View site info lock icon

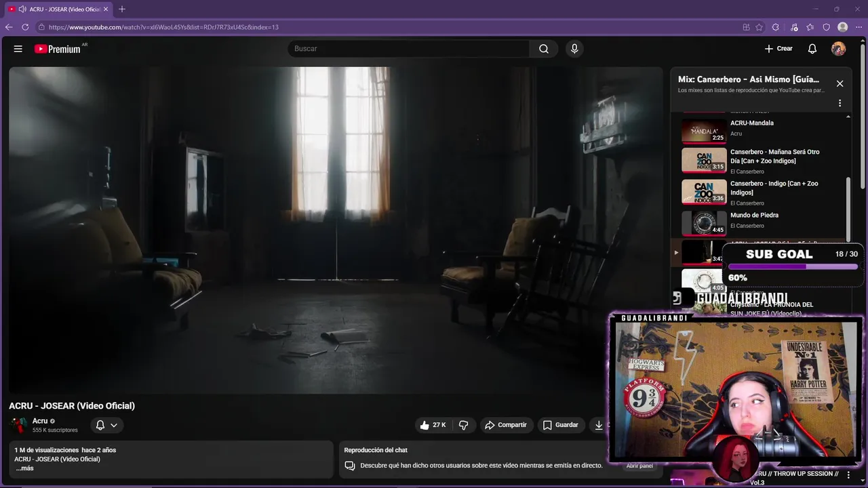41,27
